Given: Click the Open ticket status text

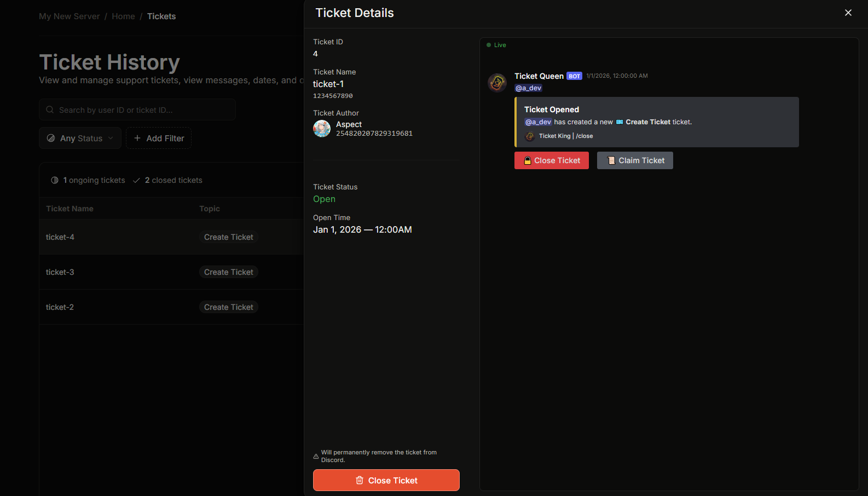Looking at the screenshot, I should coord(324,199).
